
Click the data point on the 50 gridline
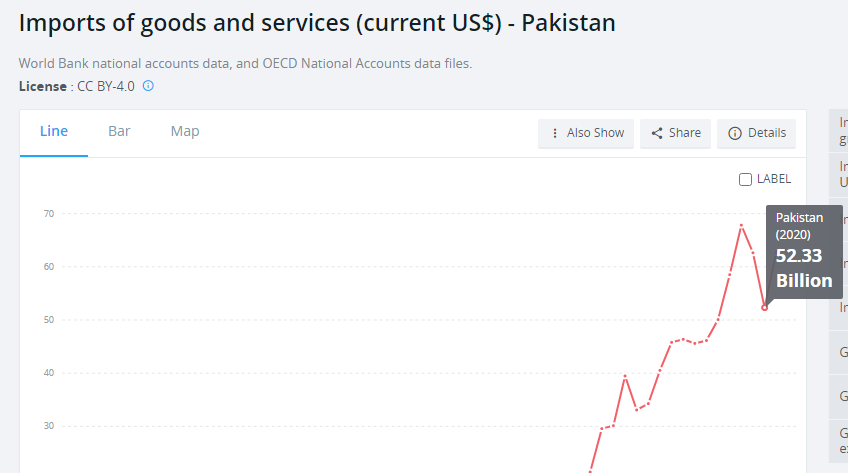718,319
